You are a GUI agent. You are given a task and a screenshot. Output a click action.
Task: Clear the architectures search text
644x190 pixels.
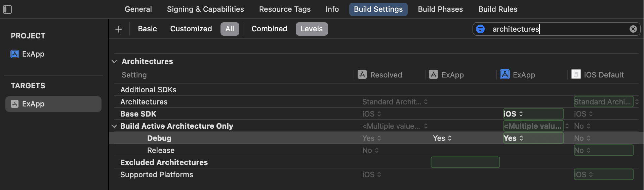[x=633, y=29]
